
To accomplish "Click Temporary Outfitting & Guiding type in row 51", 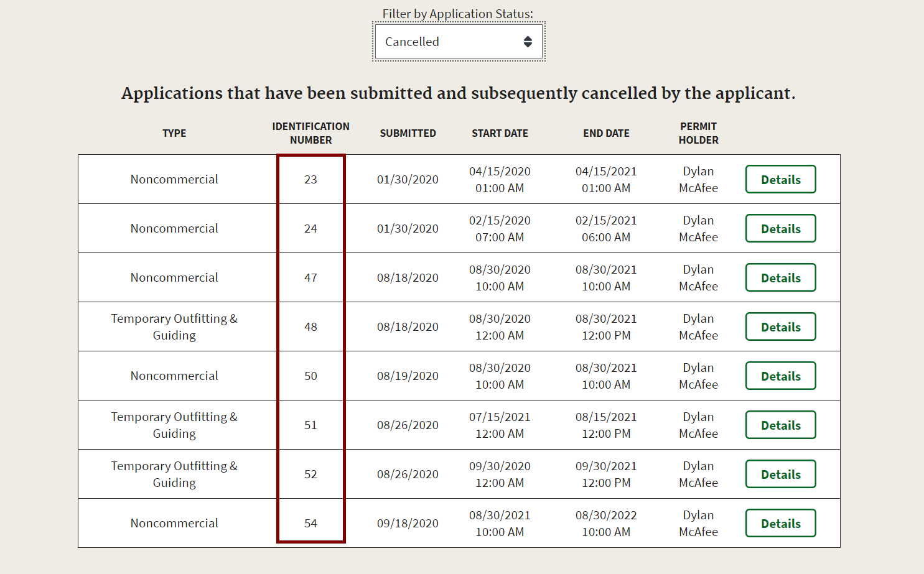I will (x=174, y=425).
